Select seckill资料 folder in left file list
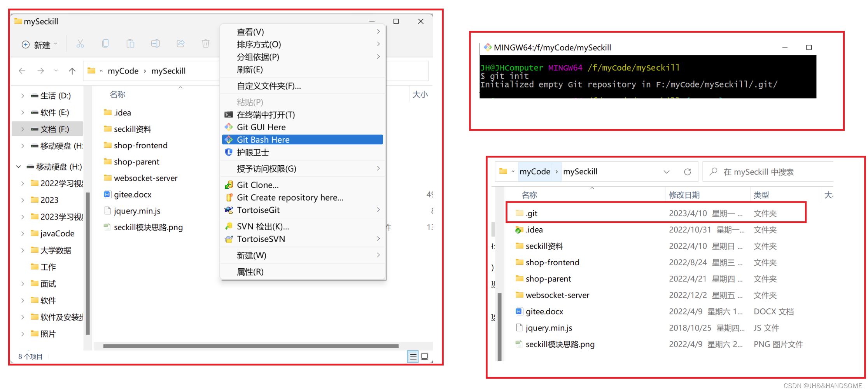The height and width of the screenshot is (392, 868). coord(128,129)
